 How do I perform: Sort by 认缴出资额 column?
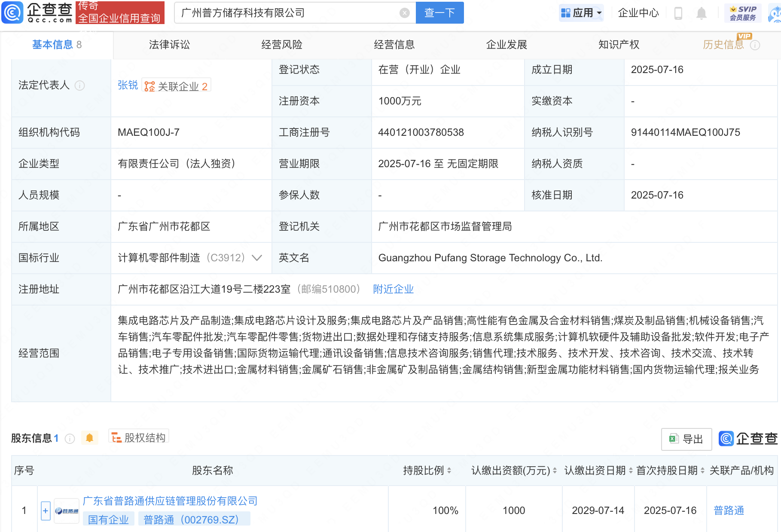[x=555, y=471]
